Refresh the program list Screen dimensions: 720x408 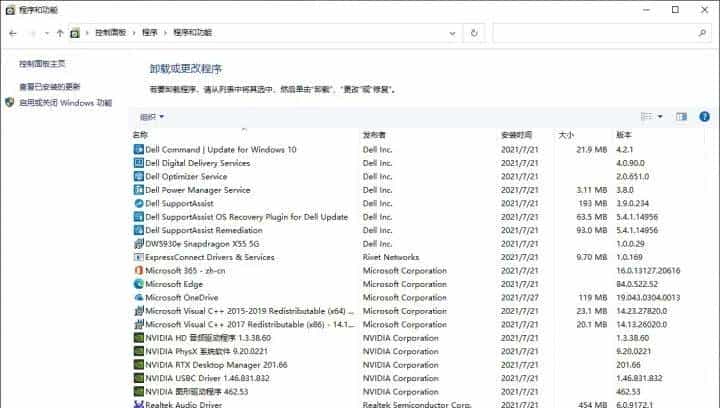pos(474,33)
